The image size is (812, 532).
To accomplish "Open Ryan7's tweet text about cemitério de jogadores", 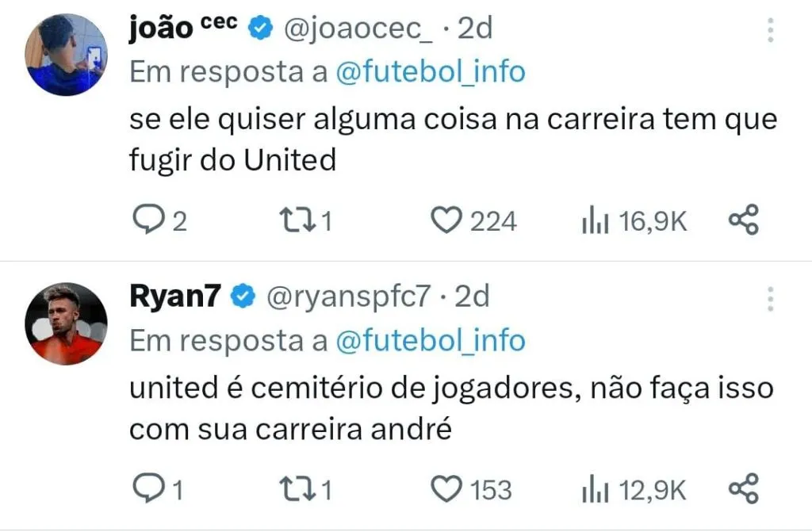I will pyautogui.click(x=450, y=409).
